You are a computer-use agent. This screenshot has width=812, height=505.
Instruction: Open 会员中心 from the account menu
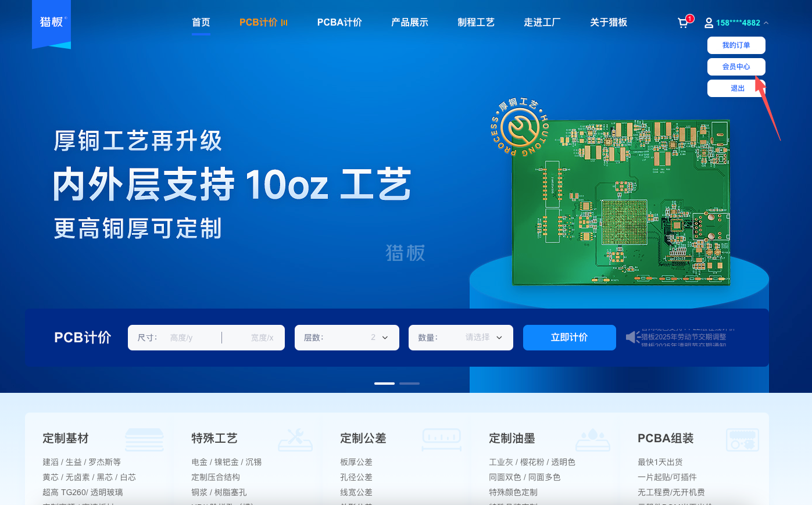pyautogui.click(x=736, y=66)
